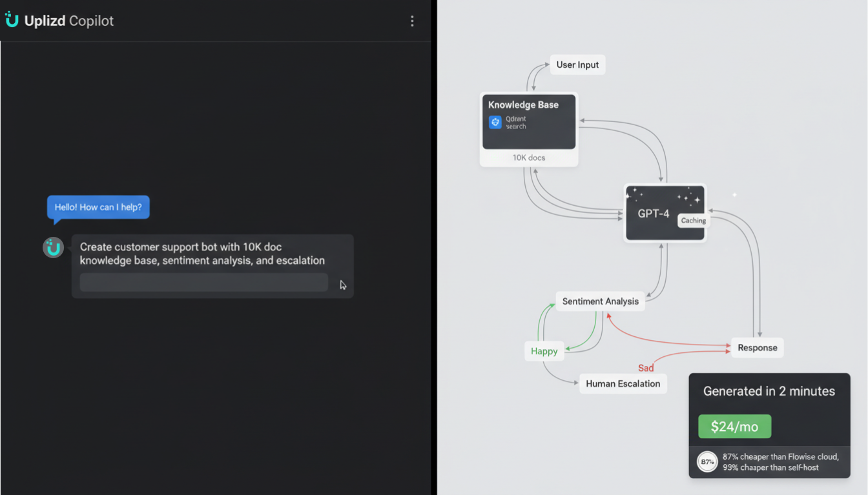Click the 87% cheaper than Flowise cloud text
868x495 pixels.
point(780,455)
